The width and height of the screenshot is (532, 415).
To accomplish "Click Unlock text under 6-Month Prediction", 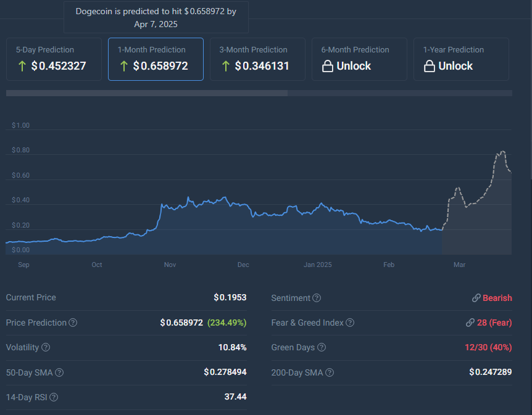I will (354, 66).
